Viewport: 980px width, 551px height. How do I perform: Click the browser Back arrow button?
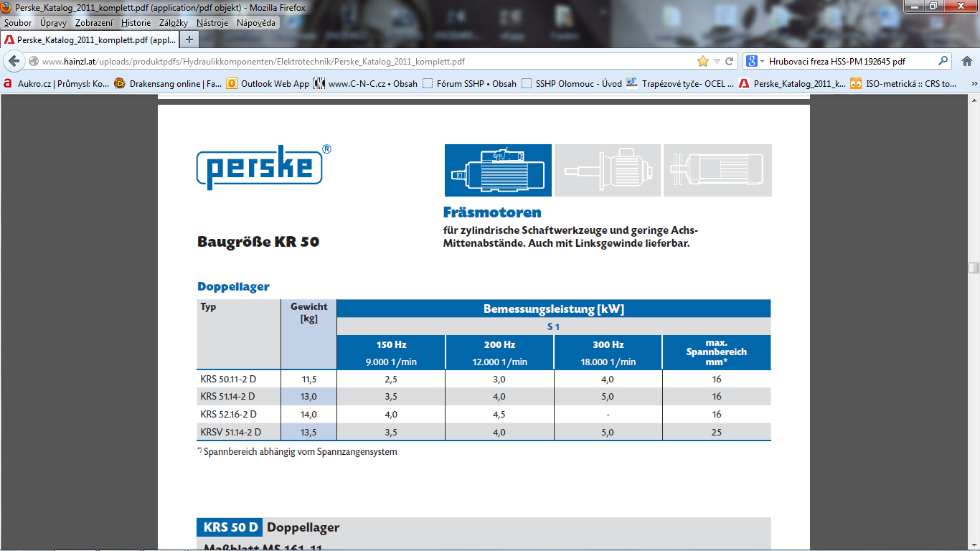pyautogui.click(x=14, y=62)
